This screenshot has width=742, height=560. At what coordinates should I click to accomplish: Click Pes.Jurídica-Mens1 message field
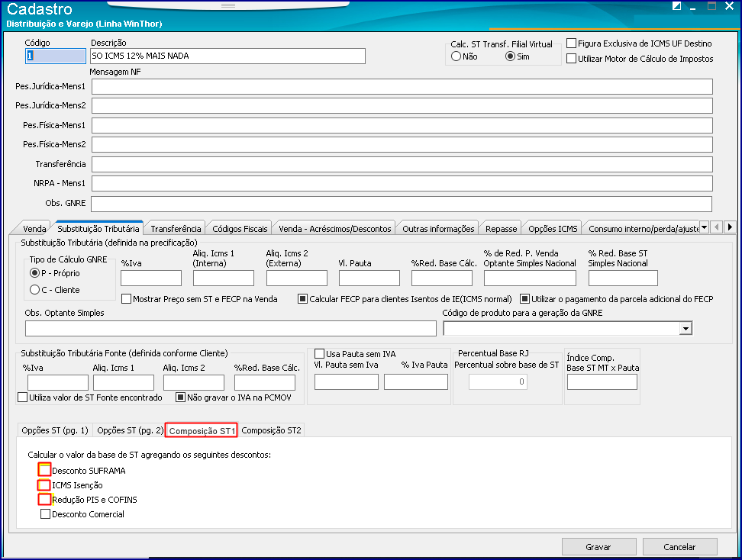pos(402,86)
